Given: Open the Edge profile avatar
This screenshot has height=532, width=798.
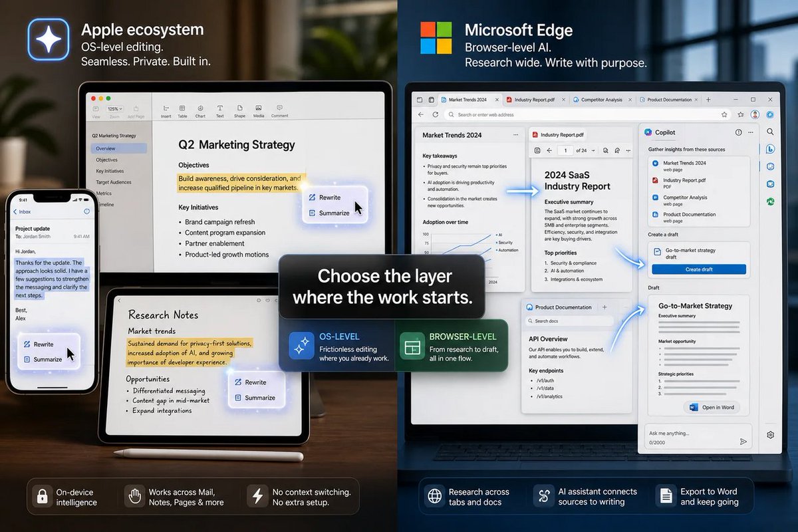Looking at the screenshot, I should coord(755,114).
